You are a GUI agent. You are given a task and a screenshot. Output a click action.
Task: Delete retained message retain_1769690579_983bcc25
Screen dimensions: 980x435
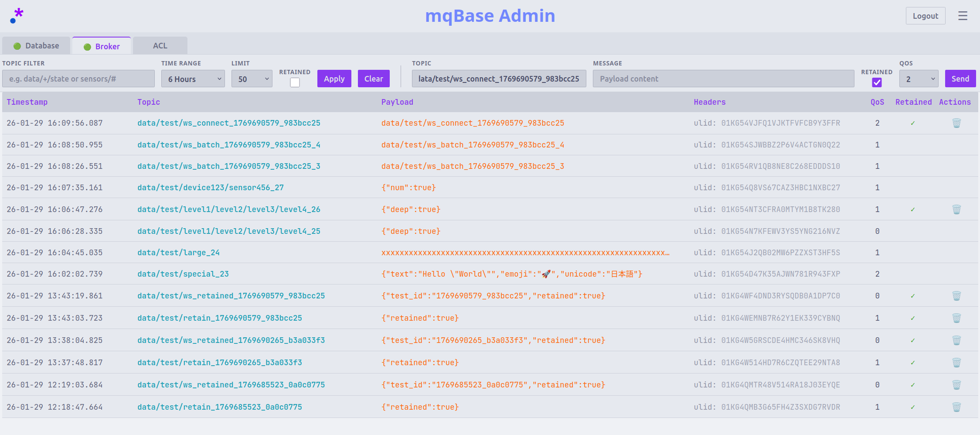coord(956,318)
